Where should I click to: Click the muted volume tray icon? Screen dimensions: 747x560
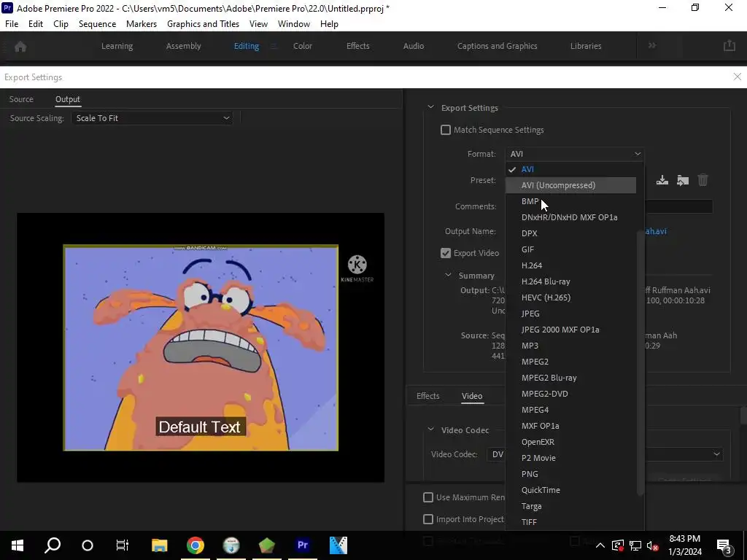point(653,545)
